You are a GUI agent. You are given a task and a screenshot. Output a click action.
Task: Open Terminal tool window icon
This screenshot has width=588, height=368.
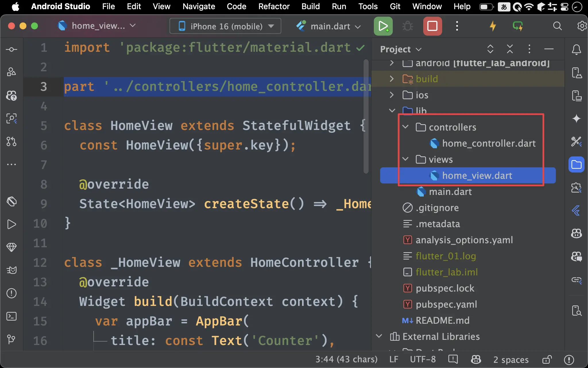[11, 316]
